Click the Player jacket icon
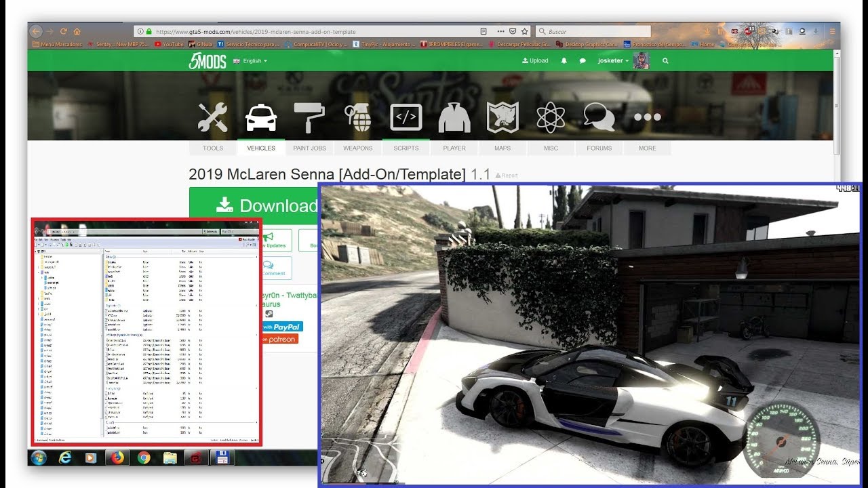The width and height of the screenshot is (868, 488). pyautogui.click(x=454, y=118)
